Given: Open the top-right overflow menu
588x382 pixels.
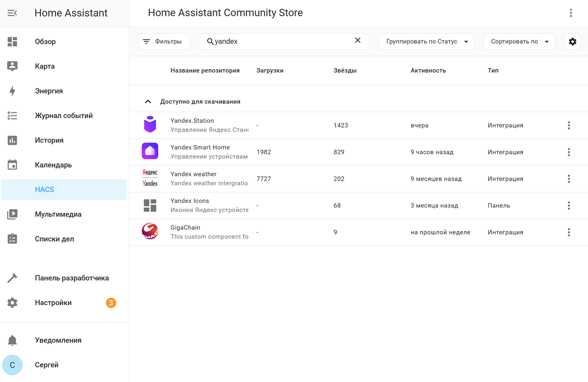Looking at the screenshot, I should click(x=571, y=13).
